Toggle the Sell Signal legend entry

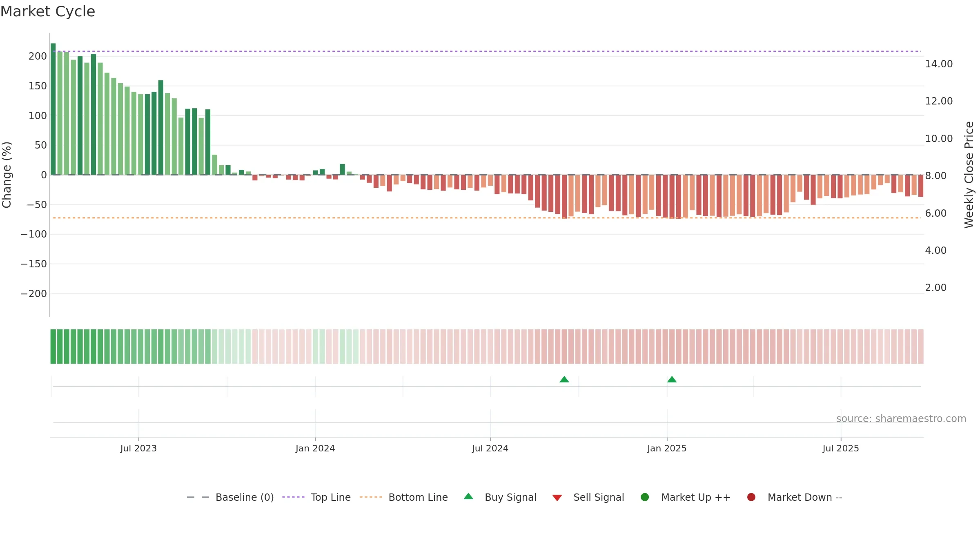588,497
